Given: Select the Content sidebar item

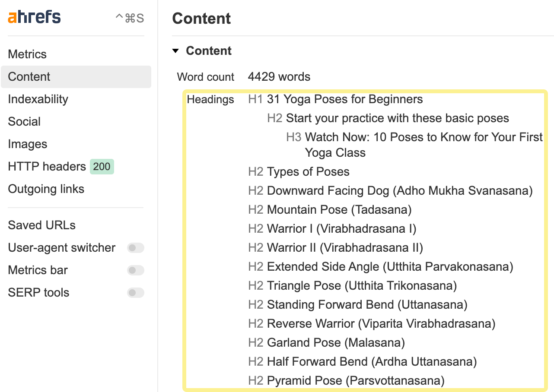Looking at the screenshot, I should click(x=29, y=76).
